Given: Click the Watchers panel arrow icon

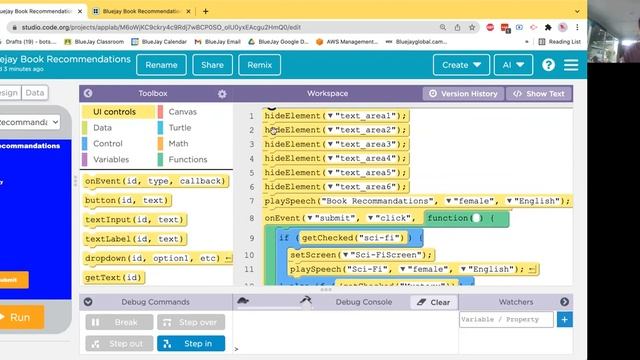Looking at the screenshot, I should pos(564,302).
